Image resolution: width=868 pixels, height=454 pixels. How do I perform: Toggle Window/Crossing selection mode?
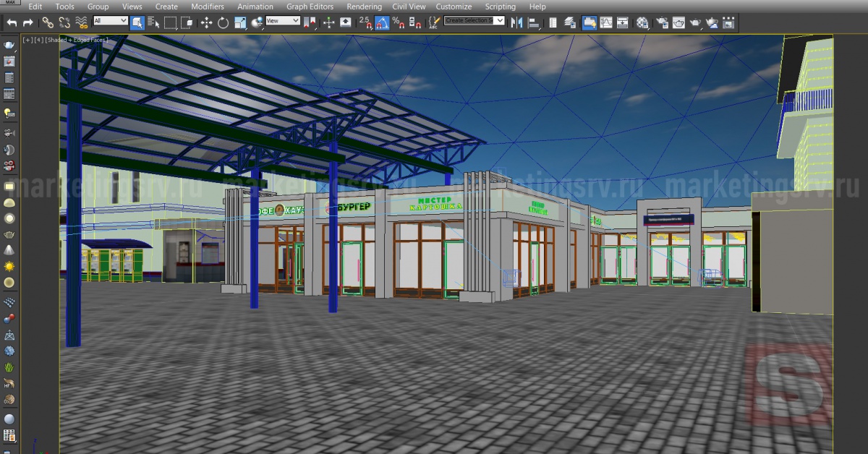click(187, 22)
